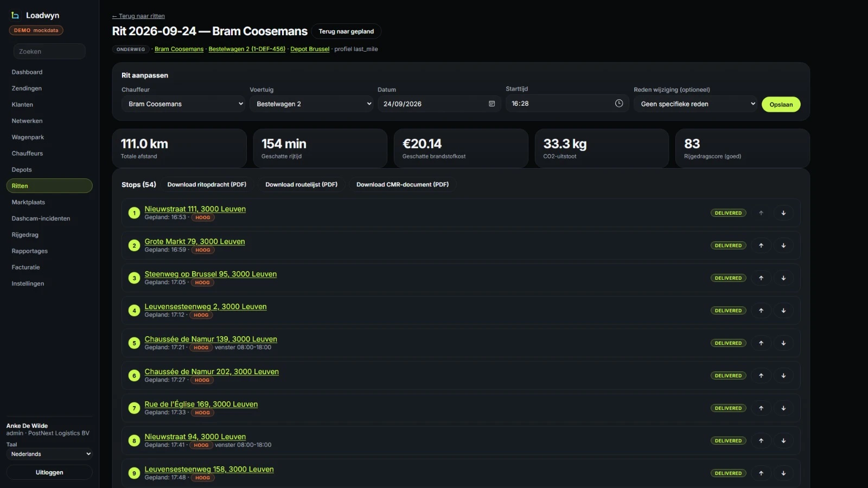Viewport: 868px width, 488px height.
Task: Click the Datum field 24/09/2026
Action: pyautogui.click(x=438, y=104)
